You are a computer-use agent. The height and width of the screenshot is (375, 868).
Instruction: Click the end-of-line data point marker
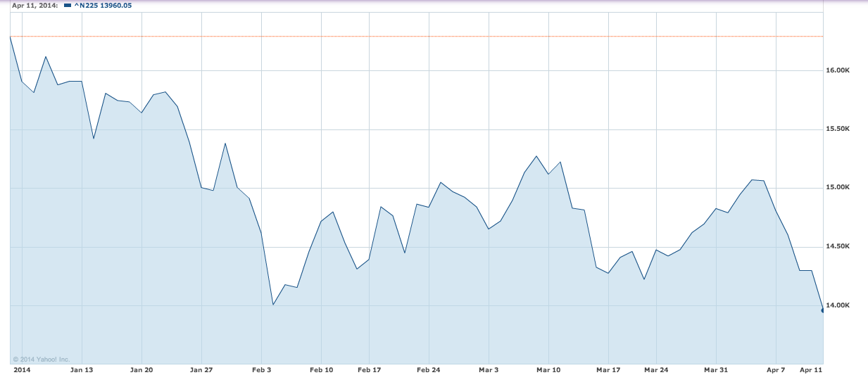822,310
